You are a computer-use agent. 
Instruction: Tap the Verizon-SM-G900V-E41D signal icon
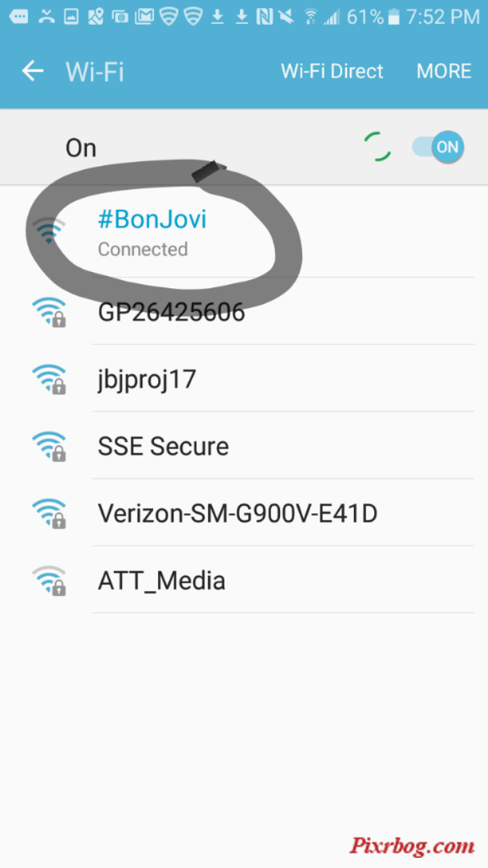coord(49,513)
